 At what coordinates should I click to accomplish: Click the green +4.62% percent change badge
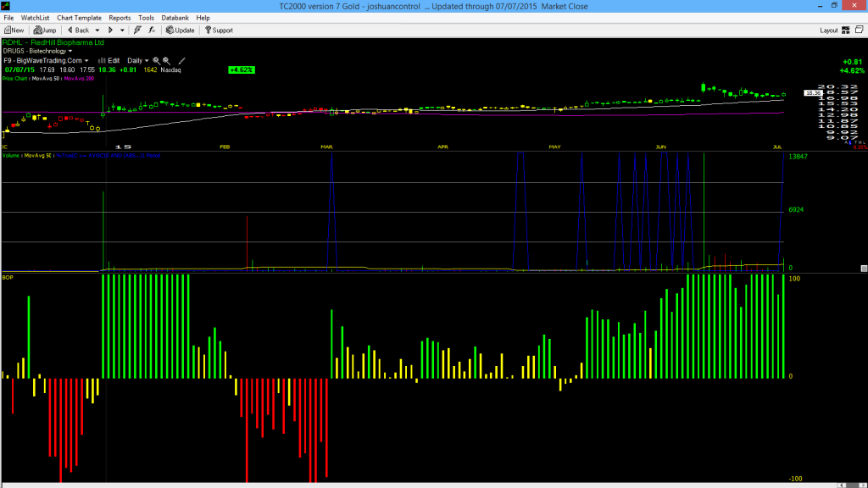pyautogui.click(x=242, y=70)
